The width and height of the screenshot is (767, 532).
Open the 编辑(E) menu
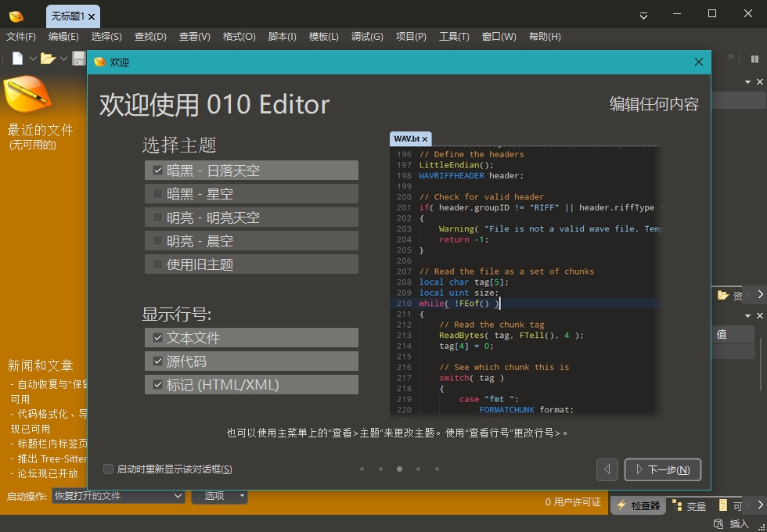tap(63, 37)
